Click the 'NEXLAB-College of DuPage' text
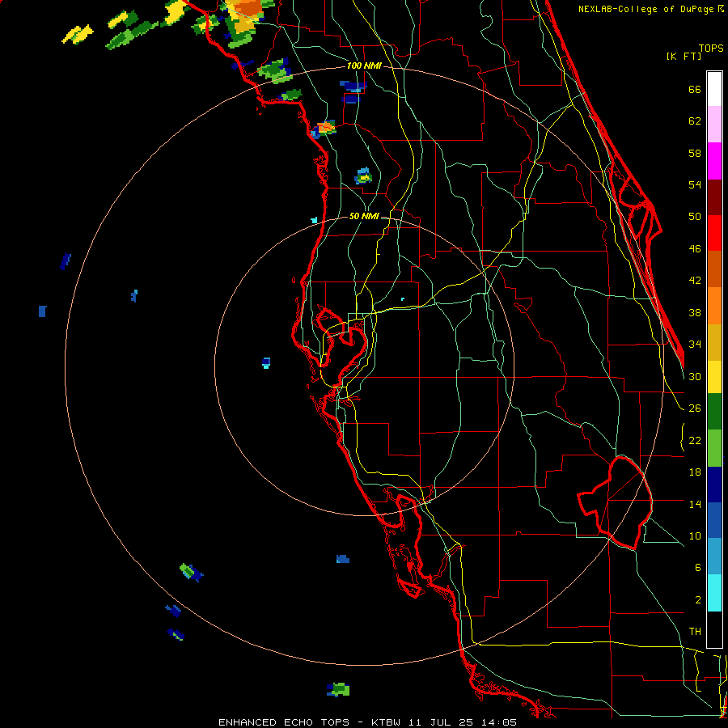The width and height of the screenshot is (728, 728). (647, 9)
